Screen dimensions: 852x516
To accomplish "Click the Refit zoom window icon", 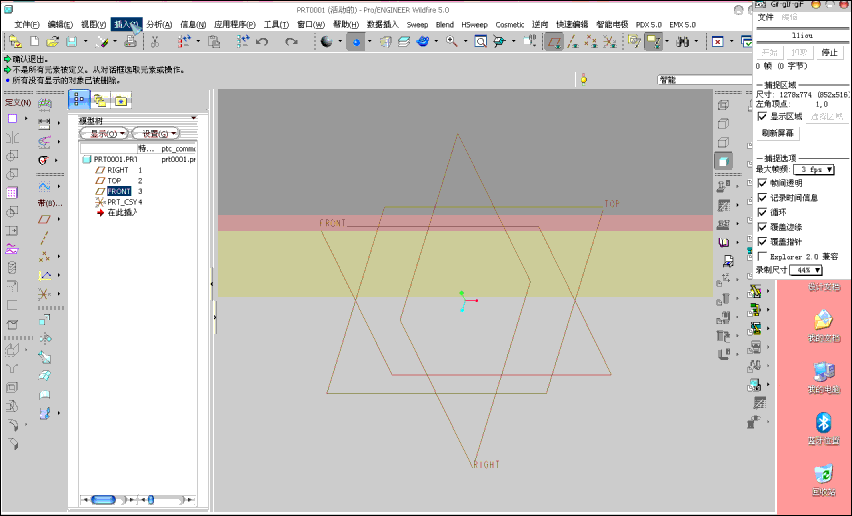I will pos(480,41).
